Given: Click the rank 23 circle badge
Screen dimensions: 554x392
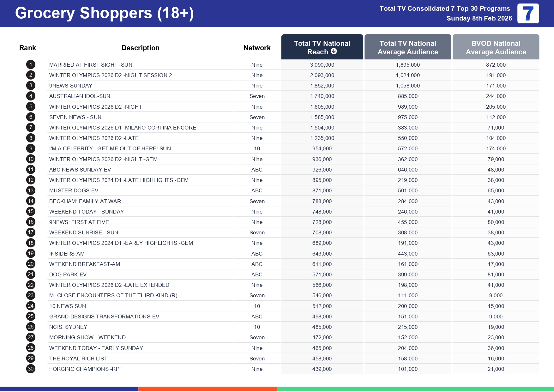Looking at the screenshot, I should (31, 295).
